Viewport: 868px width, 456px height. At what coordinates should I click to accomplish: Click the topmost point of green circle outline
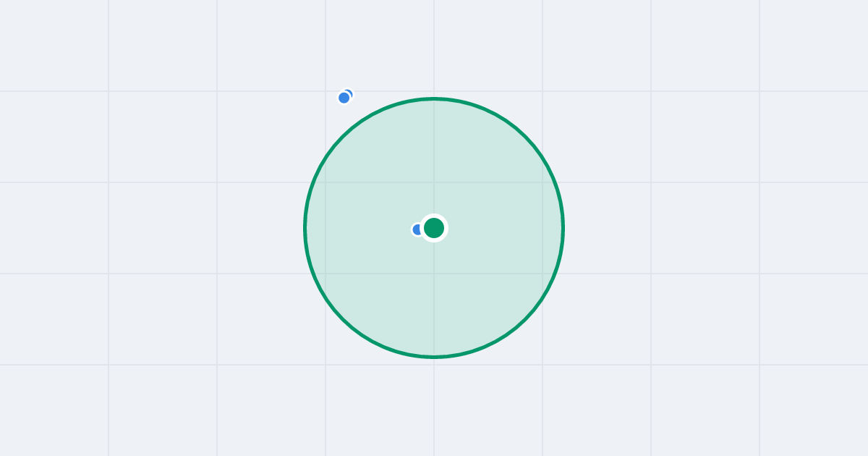tap(434, 98)
